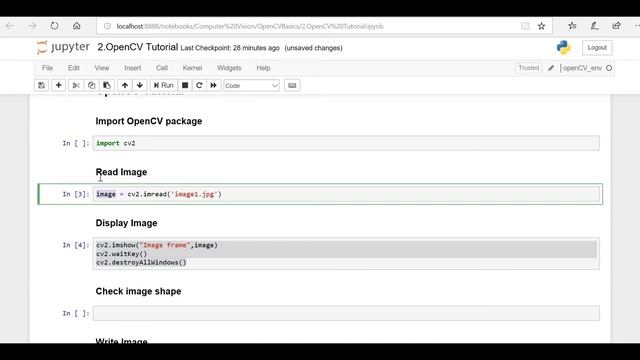Click the Last Checkpoint status text
Image resolution: width=640 pixels, height=360 pixels.
pos(230,48)
